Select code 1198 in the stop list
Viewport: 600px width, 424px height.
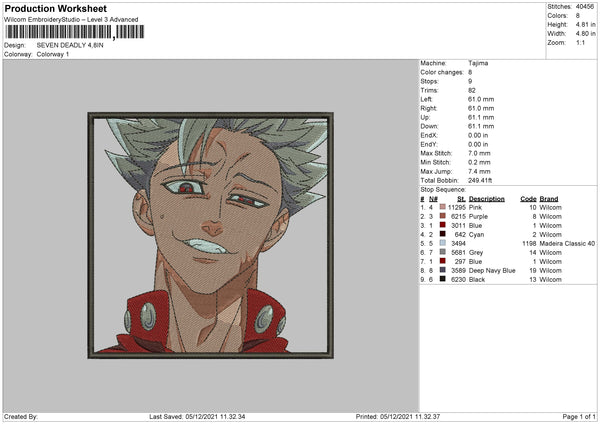pyautogui.click(x=529, y=243)
